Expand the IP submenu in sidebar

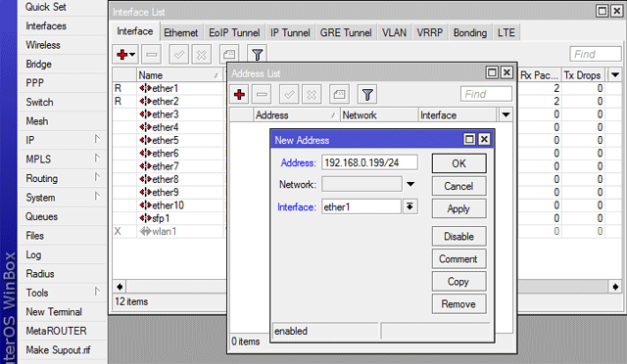[97, 139]
